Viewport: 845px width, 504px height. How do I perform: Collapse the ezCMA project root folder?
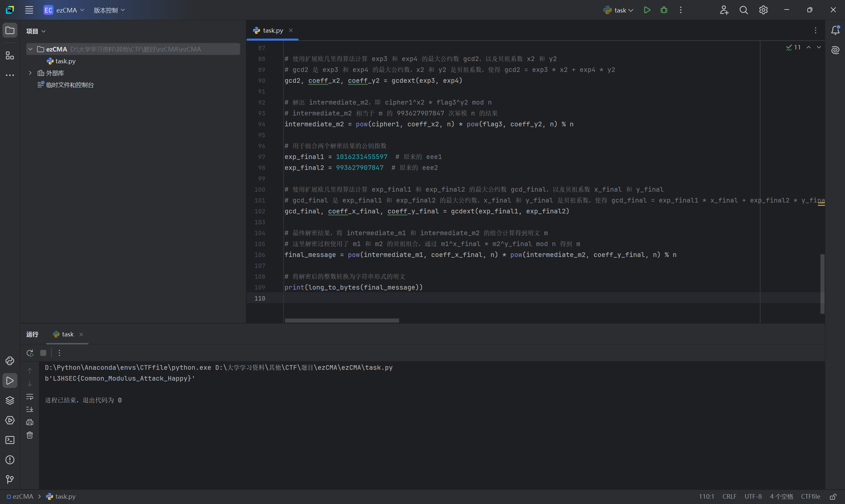click(x=30, y=49)
